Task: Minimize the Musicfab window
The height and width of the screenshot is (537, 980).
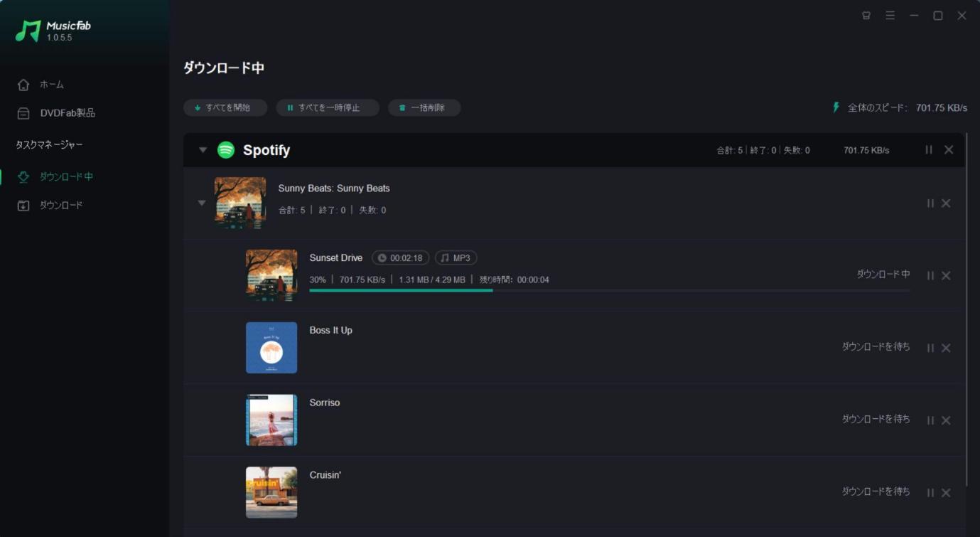Action: pyautogui.click(x=914, y=16)
